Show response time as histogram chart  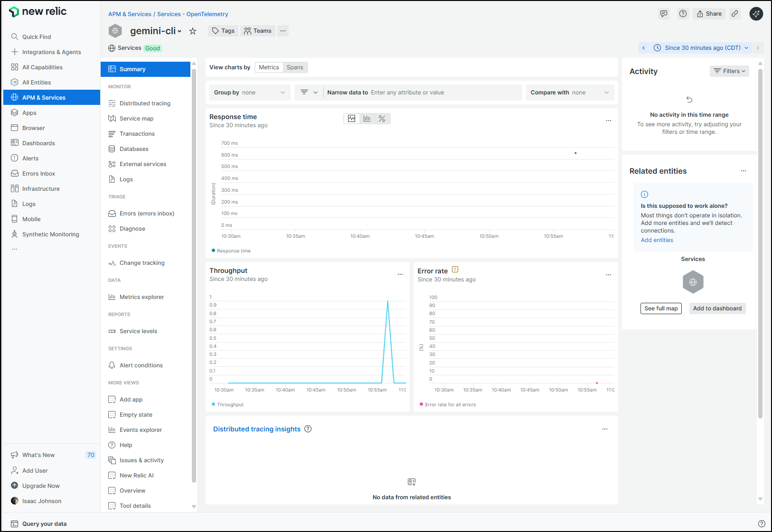(x=367, y=119)
